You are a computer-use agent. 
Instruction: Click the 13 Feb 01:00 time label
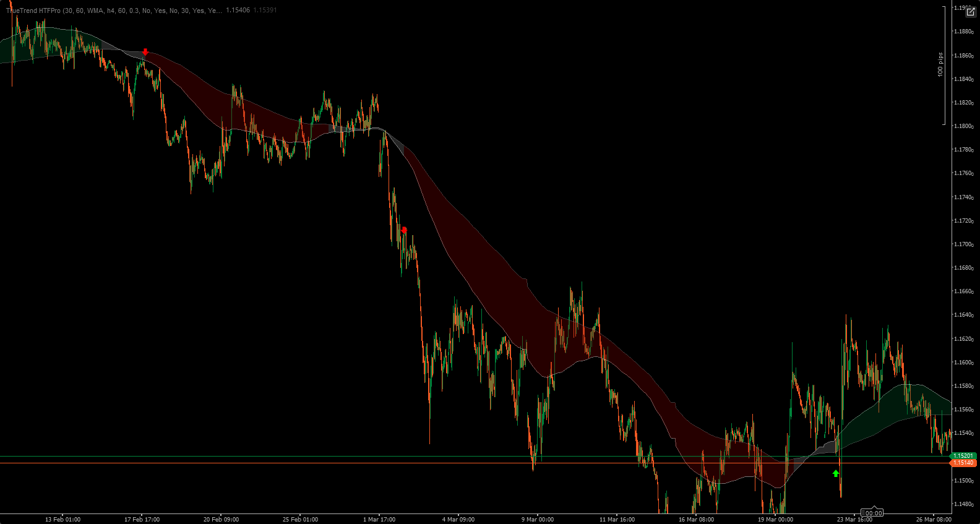(62, 519)
